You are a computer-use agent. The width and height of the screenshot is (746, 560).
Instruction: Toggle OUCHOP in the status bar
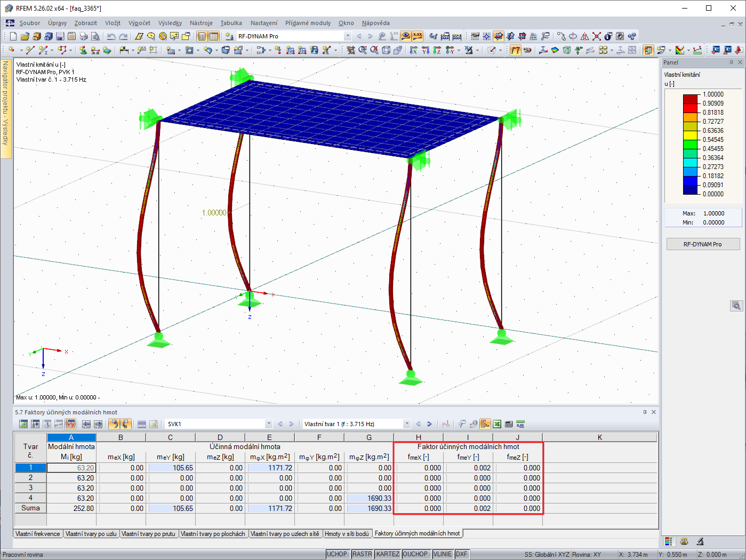415,554
